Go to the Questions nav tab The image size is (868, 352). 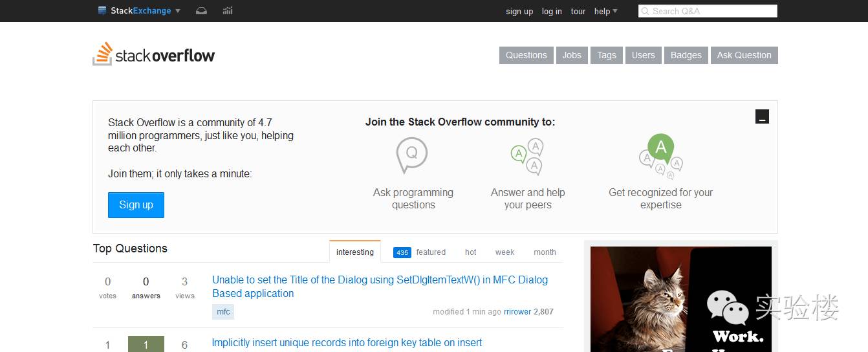pos(526,55)
